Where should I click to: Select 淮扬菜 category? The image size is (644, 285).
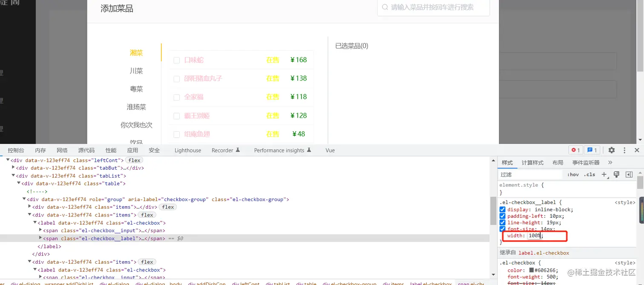pyautogui.click(x=136, y=107)
